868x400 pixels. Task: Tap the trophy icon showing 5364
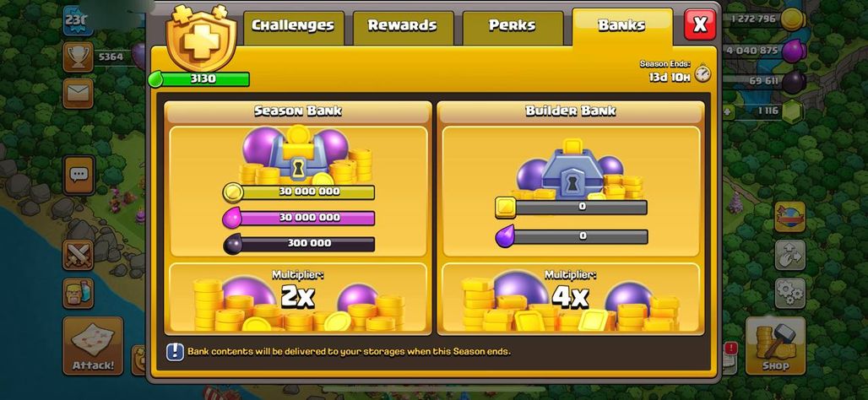point(78,57)
